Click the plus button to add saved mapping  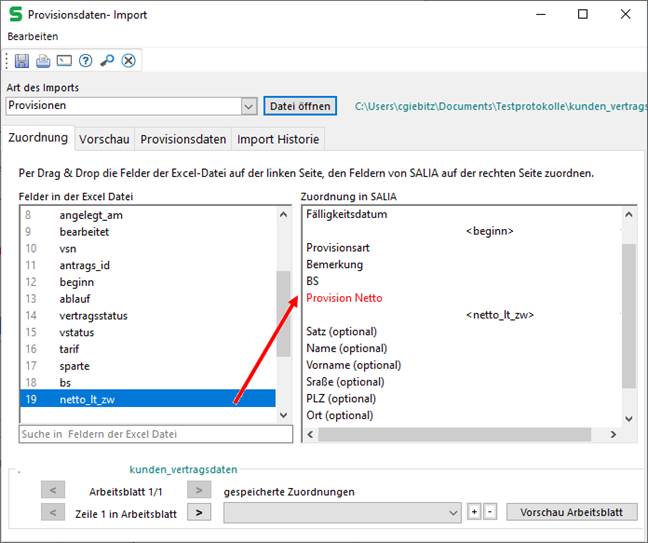pos(474,512)
